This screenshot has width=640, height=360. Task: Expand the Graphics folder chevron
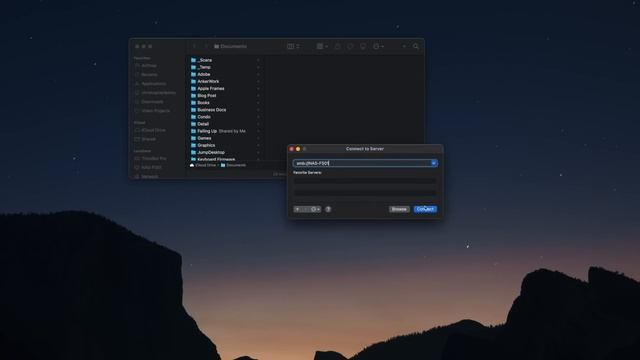pos(258,145)
